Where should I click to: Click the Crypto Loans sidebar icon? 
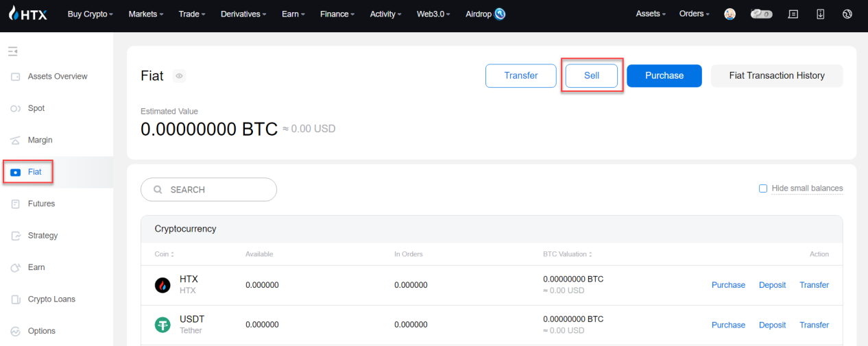tap(15, 299)
